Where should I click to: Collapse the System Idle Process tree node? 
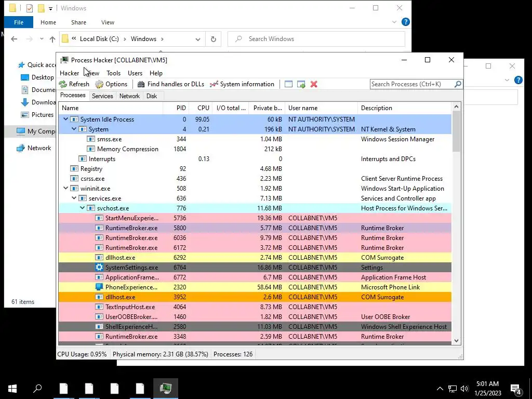(66, 119)
